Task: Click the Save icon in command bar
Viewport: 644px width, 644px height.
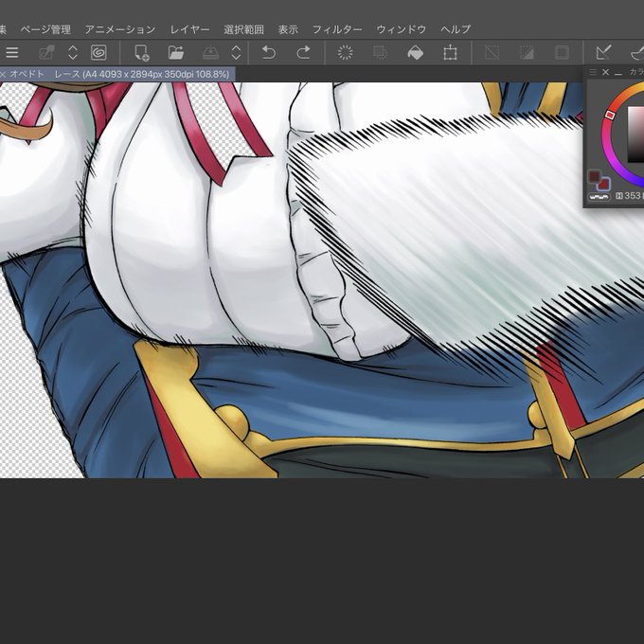Action: [210, 53]
